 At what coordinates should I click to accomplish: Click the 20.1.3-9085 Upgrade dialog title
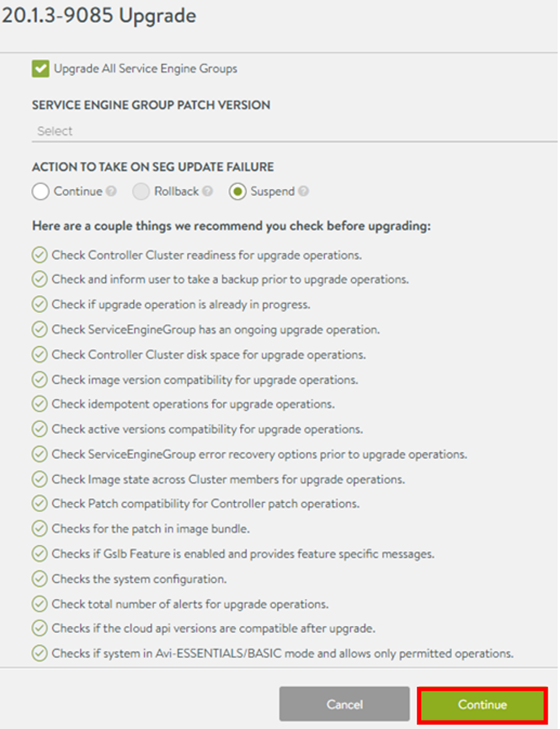[98, 16]
